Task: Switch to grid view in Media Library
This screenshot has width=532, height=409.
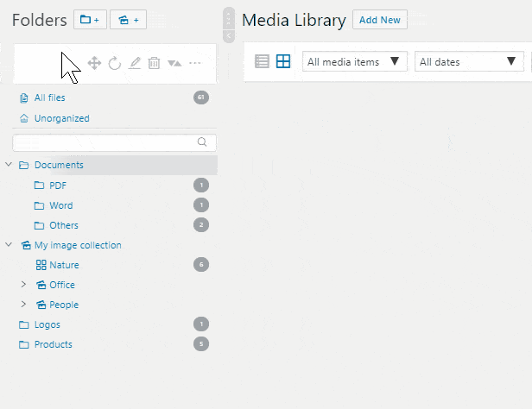Action: (283, 61)
